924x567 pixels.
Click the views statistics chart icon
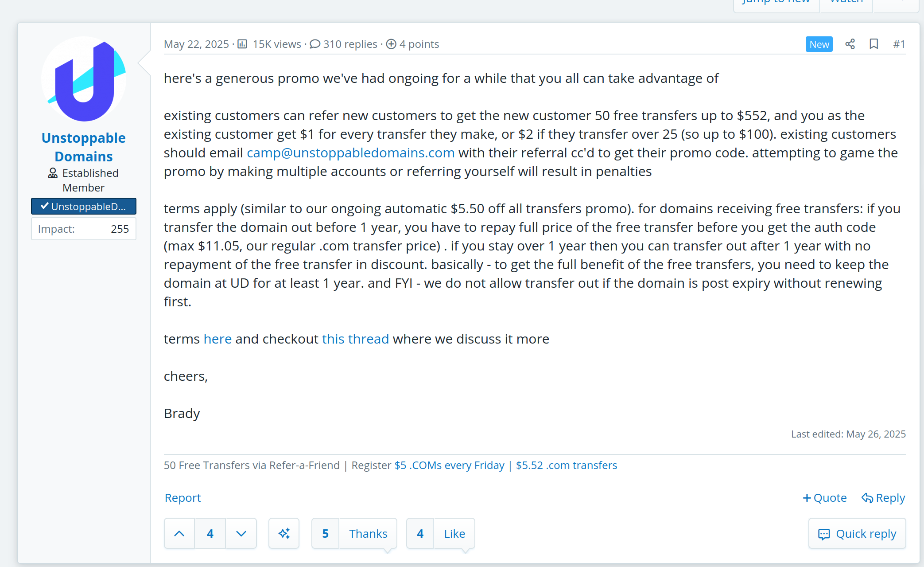(242, 44)
